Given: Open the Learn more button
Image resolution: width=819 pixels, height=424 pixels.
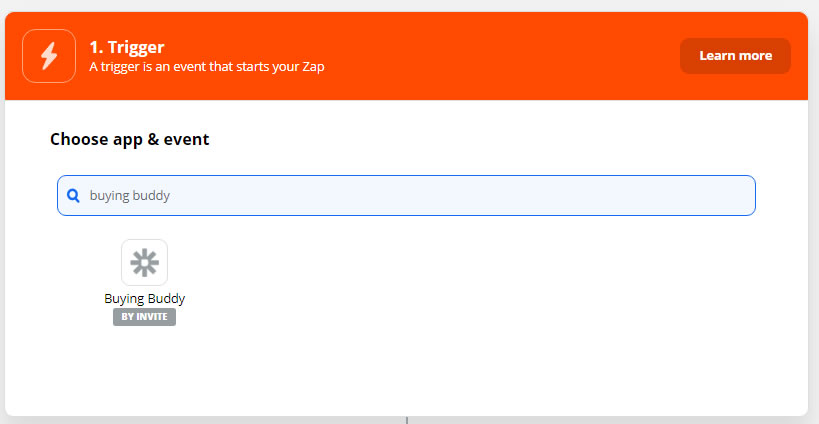Looking at the screenshot, I should tap(735, 56).
